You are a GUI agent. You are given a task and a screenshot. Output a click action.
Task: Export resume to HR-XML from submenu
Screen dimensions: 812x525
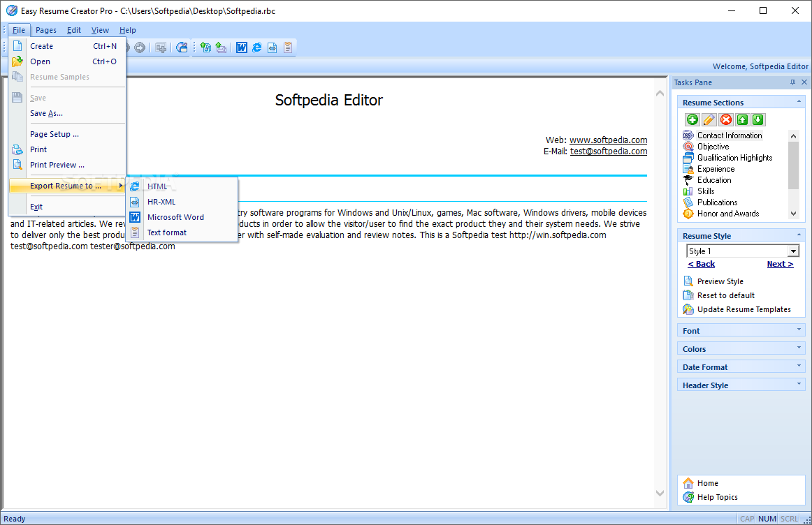tap(182, 202)
